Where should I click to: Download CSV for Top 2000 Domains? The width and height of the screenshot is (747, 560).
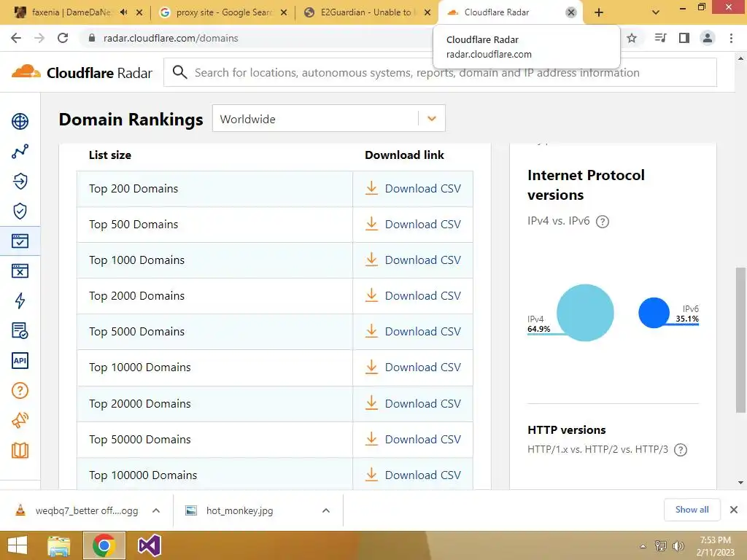(x=413, y=296)
